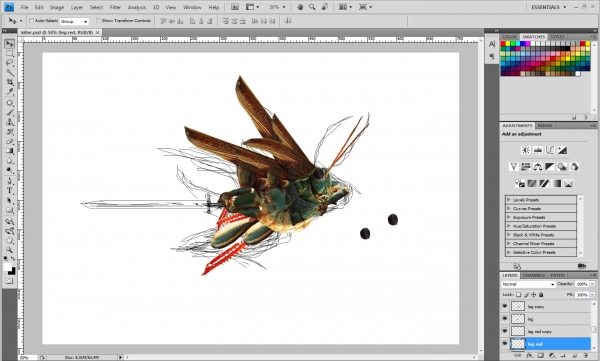Add a Color Balance adjustment
The width and height of the screenshot is (600, 361).
pos(538,167)
